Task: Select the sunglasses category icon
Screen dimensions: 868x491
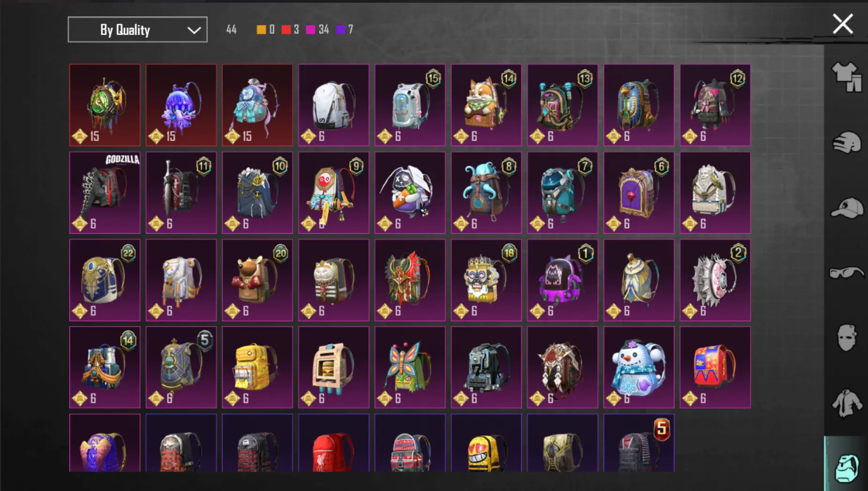Action: pyautogui.click(x=847, y=273)
